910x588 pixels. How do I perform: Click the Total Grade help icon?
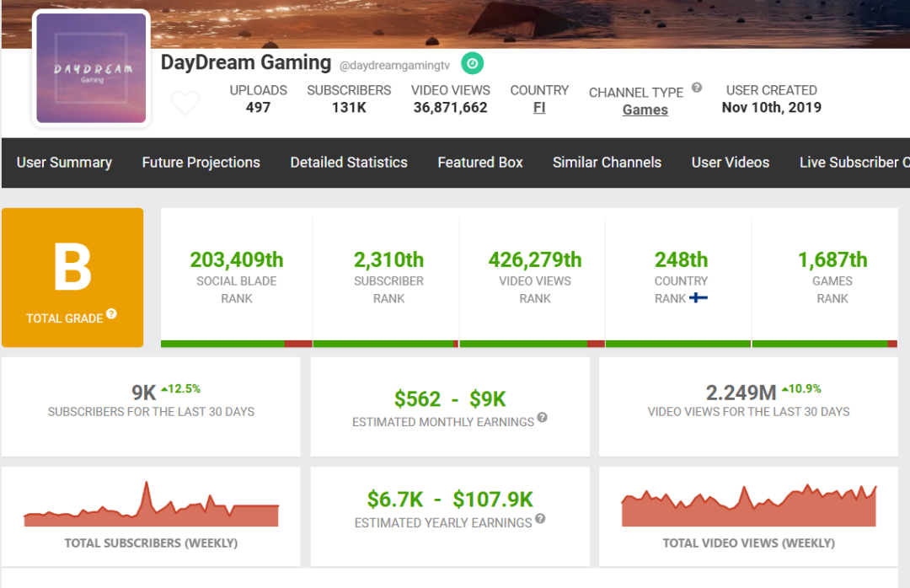click(x=111, y=314)
